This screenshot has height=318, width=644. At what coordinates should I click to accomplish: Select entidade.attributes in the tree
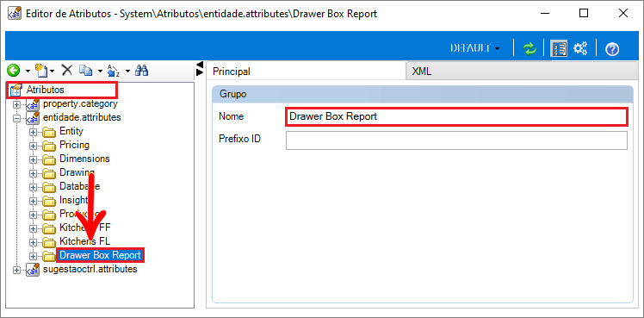[82, 117]
